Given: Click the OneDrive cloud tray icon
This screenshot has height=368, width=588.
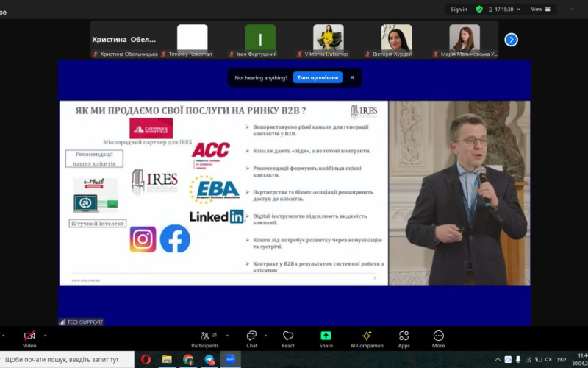Looking at the screenshot, I should click(508, 359).
